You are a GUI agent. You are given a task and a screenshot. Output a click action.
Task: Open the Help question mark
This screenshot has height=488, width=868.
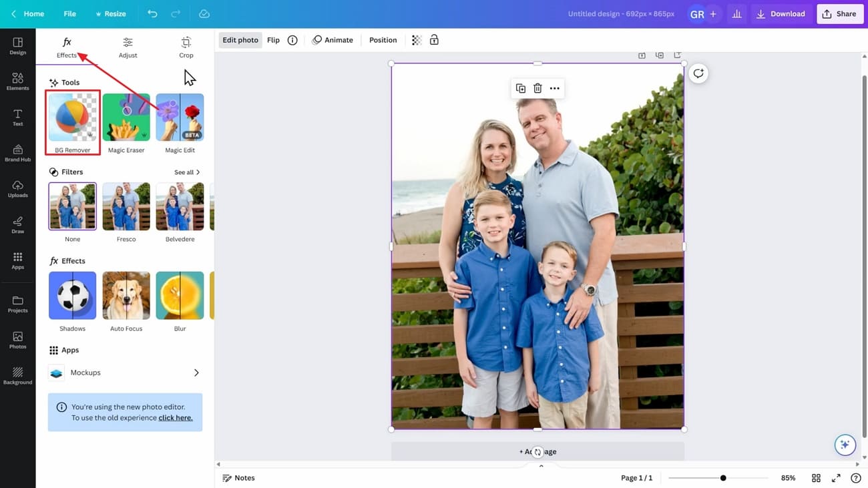[856, 478]
